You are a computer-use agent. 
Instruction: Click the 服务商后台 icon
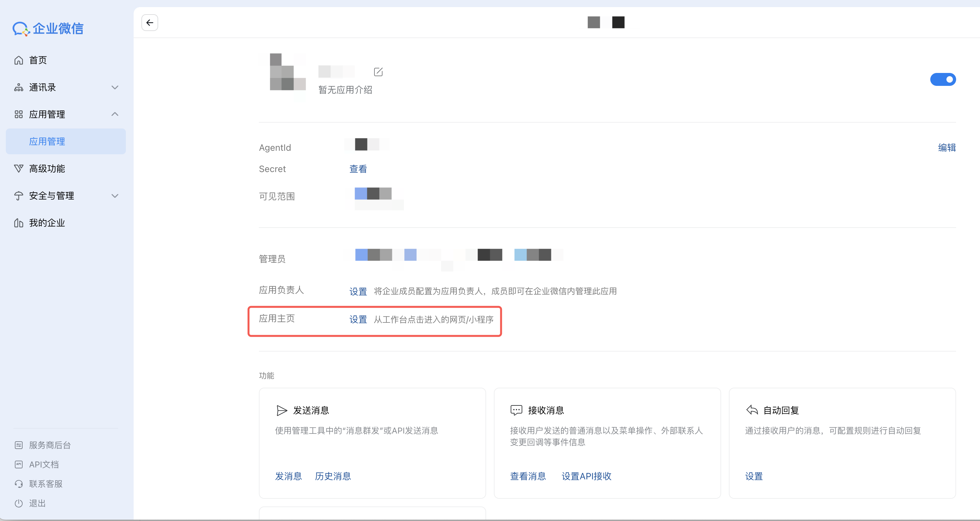pos(19,445)
